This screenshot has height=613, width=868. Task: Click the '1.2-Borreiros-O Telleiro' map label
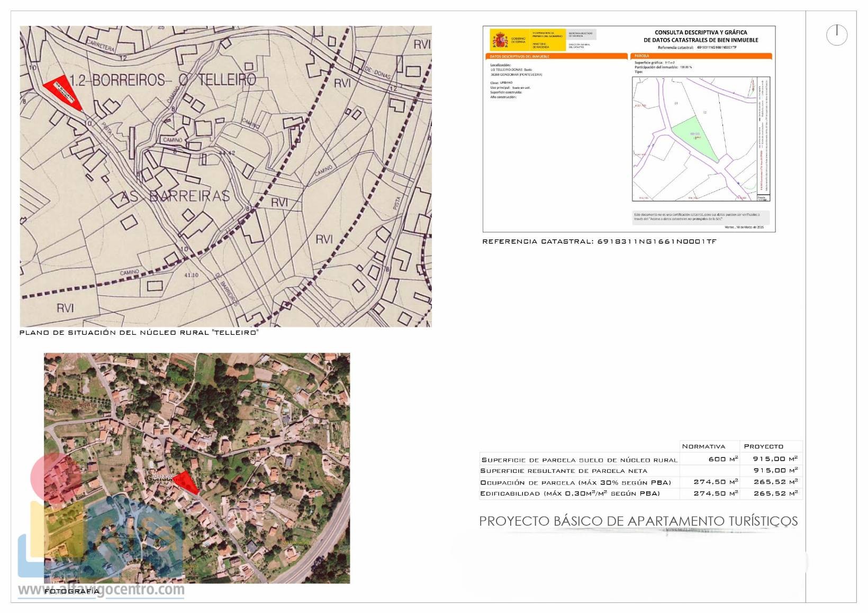click(x=163, y=80)
